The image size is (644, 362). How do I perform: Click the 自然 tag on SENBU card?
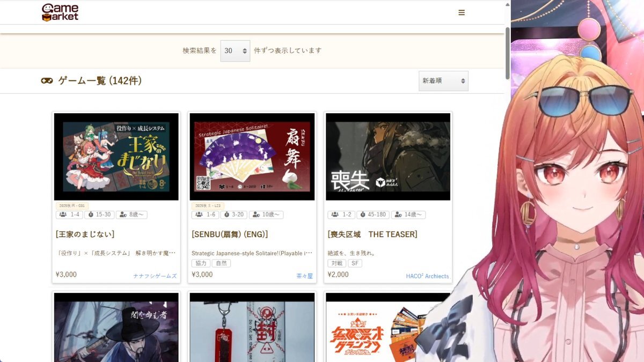tap(221, 264)
